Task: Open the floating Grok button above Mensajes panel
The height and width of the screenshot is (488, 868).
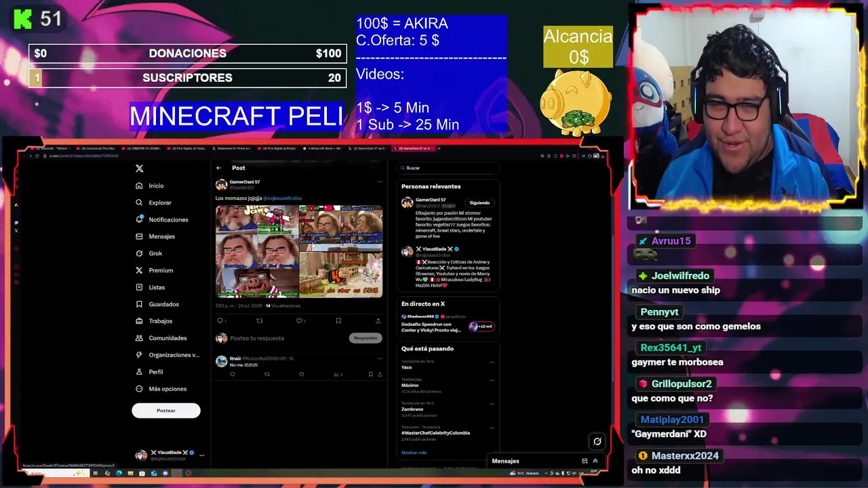Action: pos(597,441)
